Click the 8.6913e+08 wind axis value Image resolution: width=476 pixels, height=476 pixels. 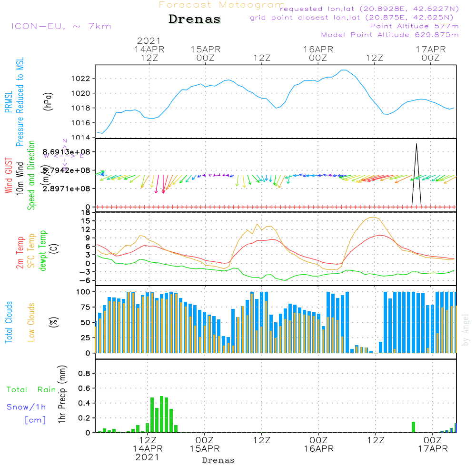point(67,152)
